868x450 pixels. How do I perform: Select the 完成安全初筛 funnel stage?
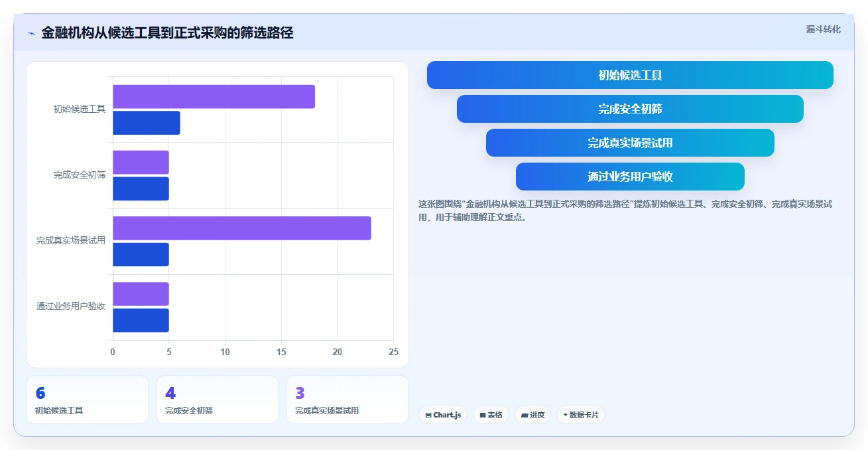pyautogui.click(x=630, y=109)
